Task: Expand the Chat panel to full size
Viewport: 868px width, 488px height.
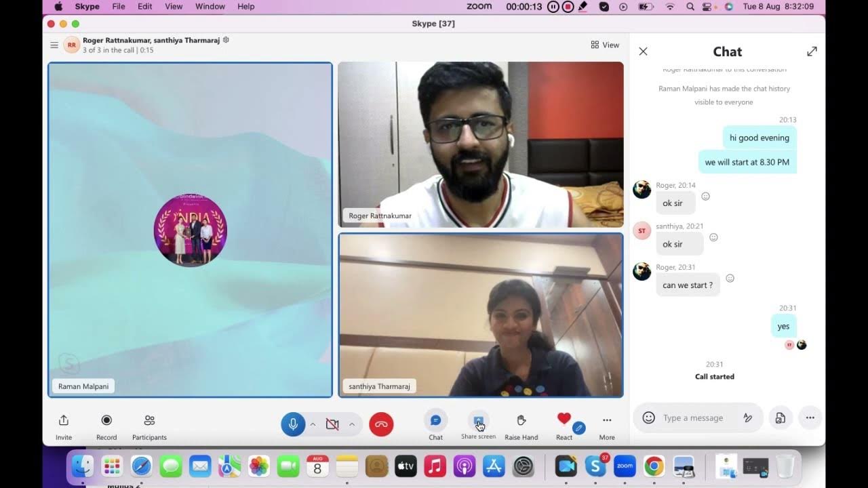Action: pyautogui.click(x=812, y=52)
